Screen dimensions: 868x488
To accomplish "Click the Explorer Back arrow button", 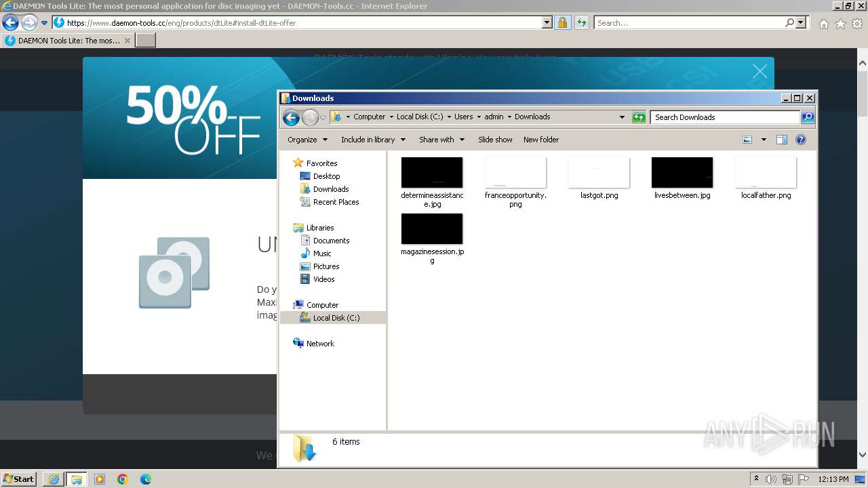I will point(291,118).
